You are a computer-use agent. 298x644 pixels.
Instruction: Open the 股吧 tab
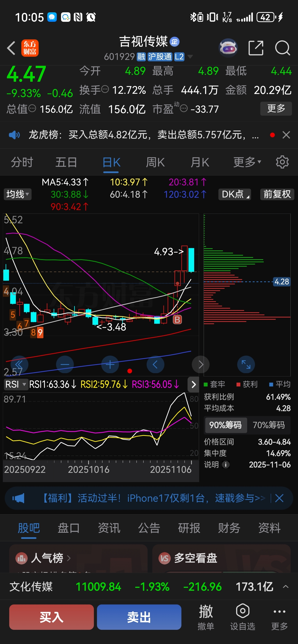29,528
